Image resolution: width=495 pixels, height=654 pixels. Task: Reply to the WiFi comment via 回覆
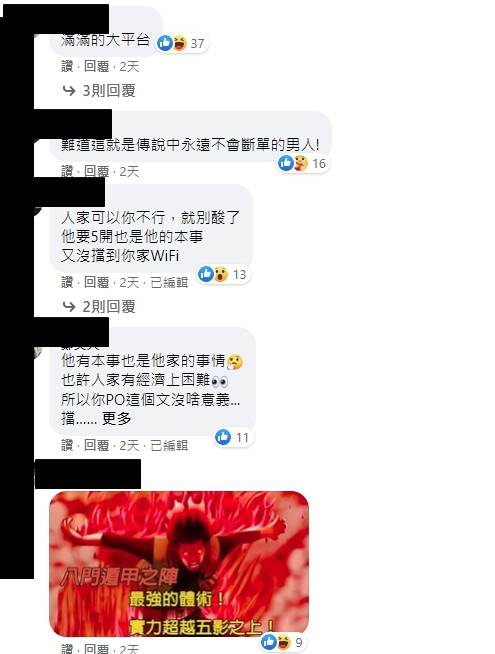[96, 282]
